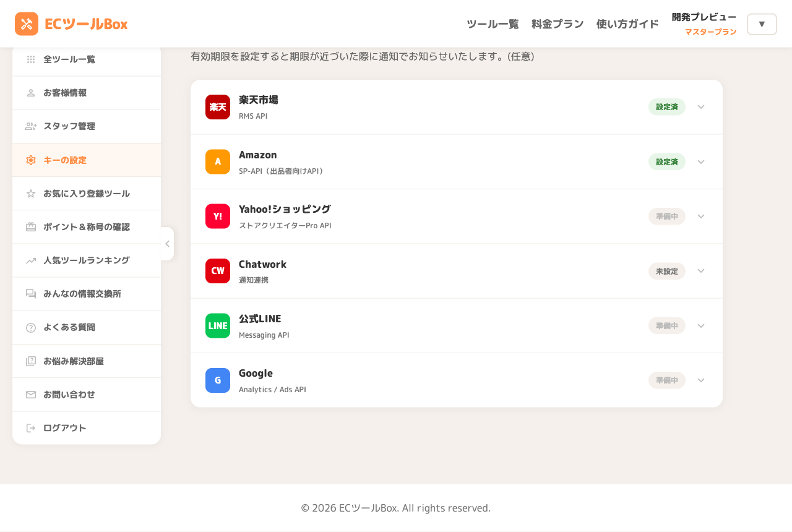This screenshot has width=792, height=532.
Task: Click the マスタープラン label
Action: tap(710, 32)
